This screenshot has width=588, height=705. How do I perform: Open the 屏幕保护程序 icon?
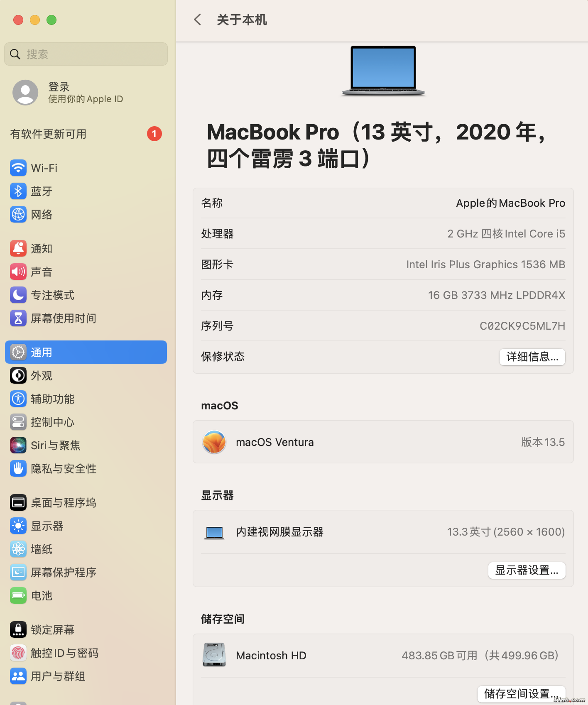coord(18,572)
